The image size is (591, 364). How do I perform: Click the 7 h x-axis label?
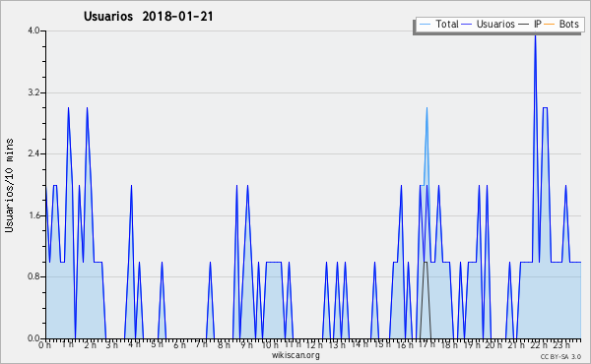[201, 344]
